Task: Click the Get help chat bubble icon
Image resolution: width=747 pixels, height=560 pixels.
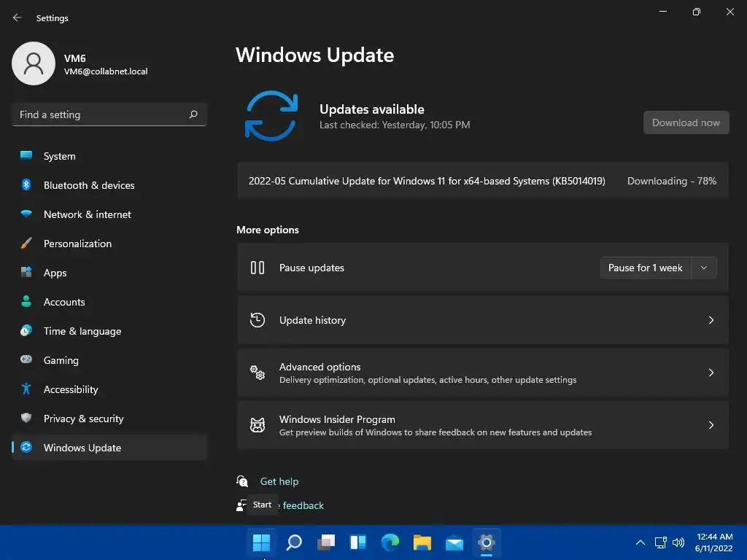Action: tap(242, 481)
